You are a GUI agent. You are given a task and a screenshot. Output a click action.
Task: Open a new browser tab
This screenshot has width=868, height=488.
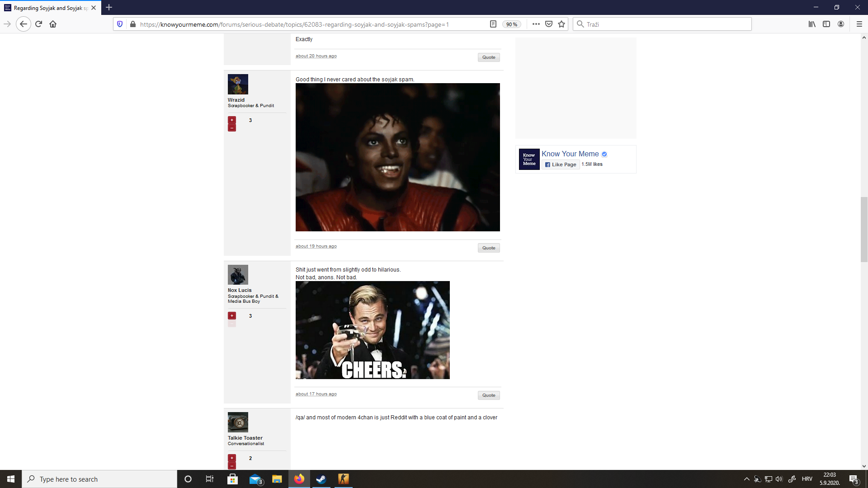(x=109, y=7)
